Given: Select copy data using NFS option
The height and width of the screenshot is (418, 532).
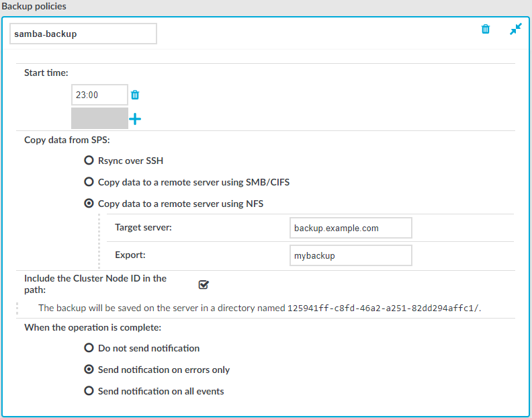Looking at the screenshot, I should [89, 204].
